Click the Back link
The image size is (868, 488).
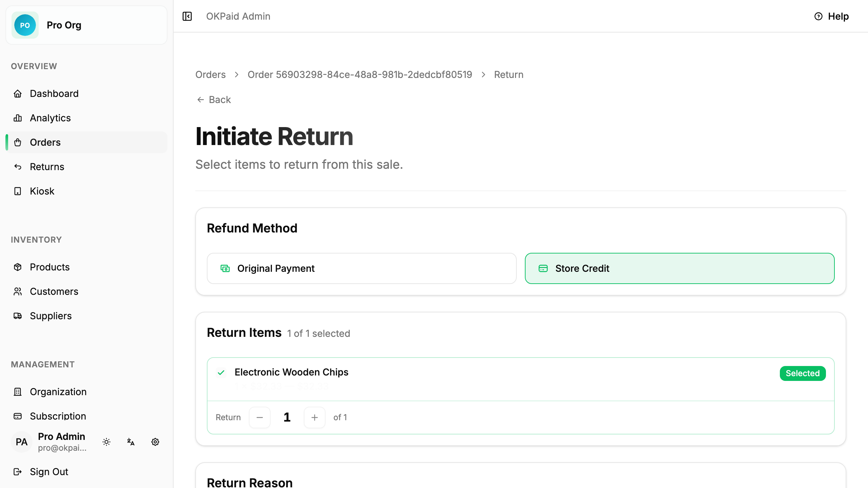click(x=214, y=100)
